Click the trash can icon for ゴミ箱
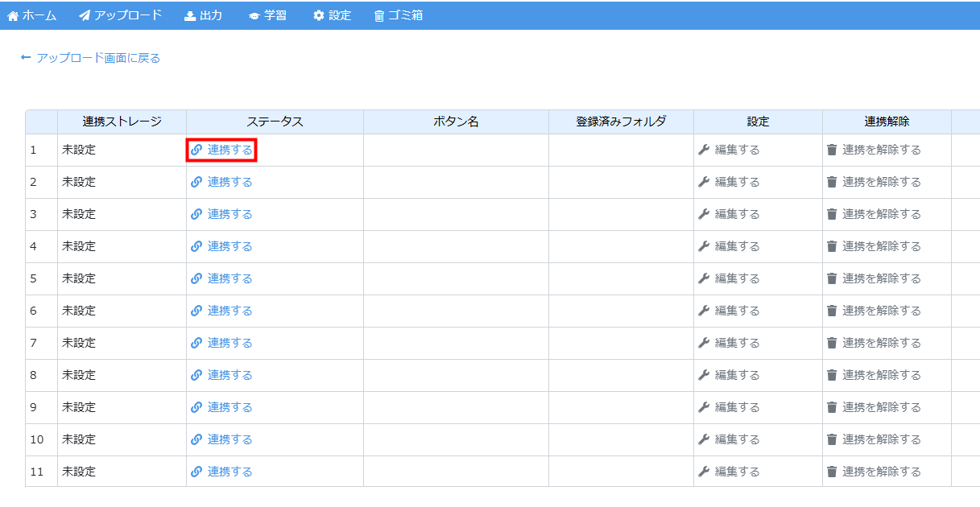Screen dimensions: 980x507 [379, 15]
